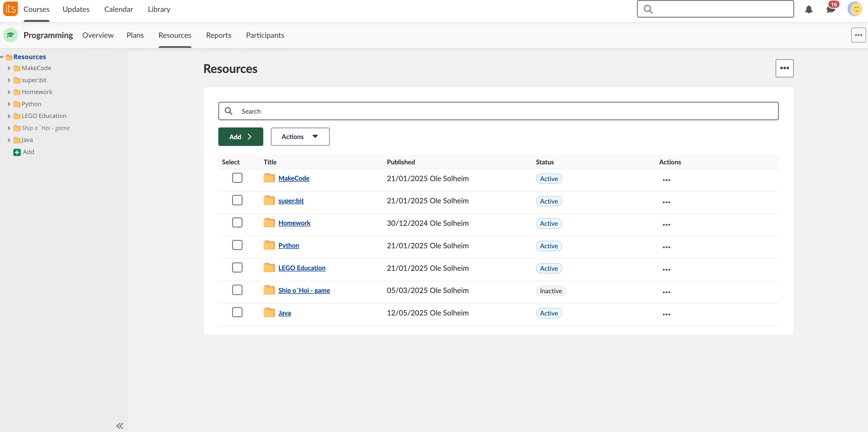
Task: Collapse the sidebar with the double-chevron icon
Action: [119, 426]
